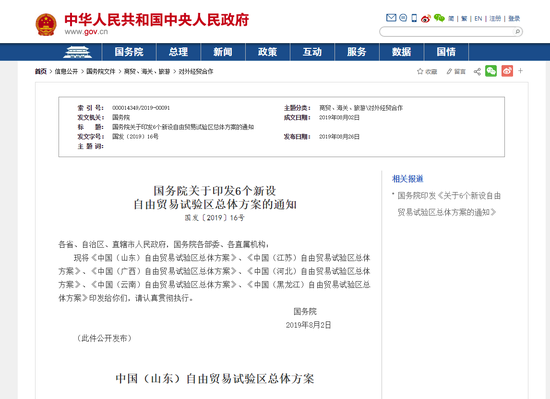Open the green WeChat icon in header

pyautogui.click(x=439, y=18)
